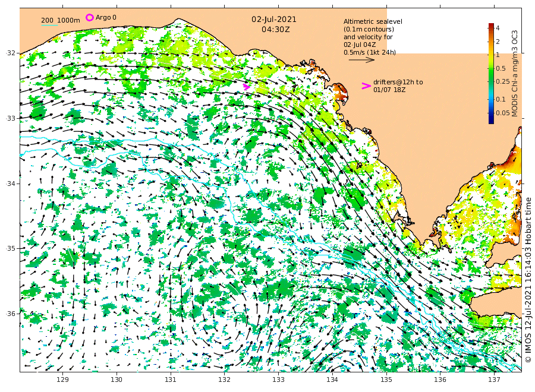Click the latitude axis label '-32'
This screenshot has height=392, width=535.
coord(11,53)
